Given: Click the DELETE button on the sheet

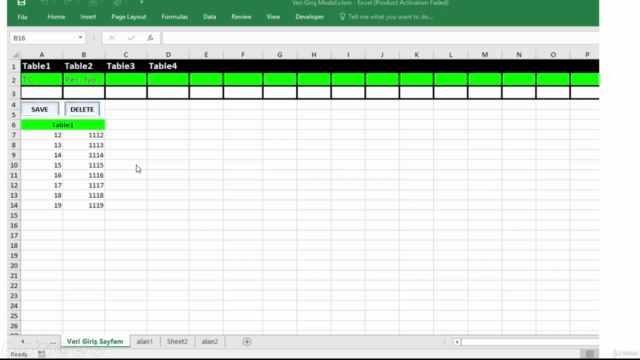Looking at the screenshot, I should (82, 109).
